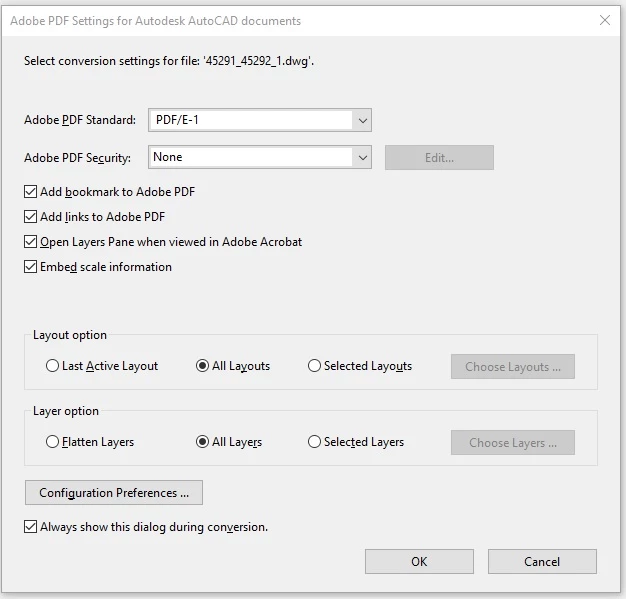Click the Edit... security button
Screen dimensions: 626x599
tap(439, 158)
